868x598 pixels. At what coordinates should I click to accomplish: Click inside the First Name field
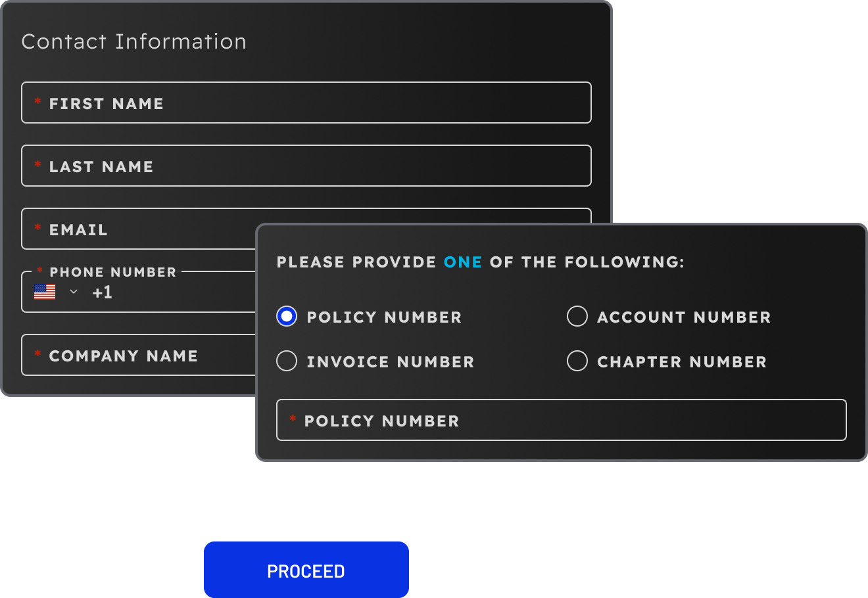tap(306, 103)
